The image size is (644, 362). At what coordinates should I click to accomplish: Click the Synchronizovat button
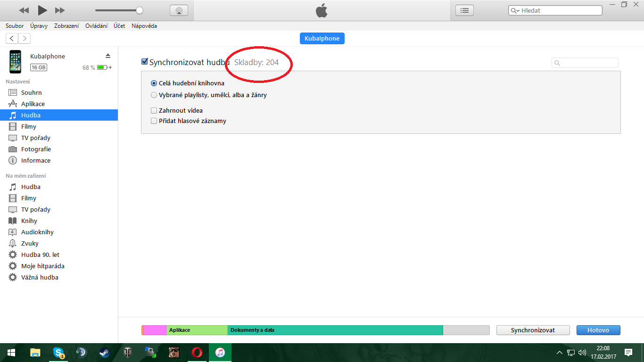[x=533, y=330]
